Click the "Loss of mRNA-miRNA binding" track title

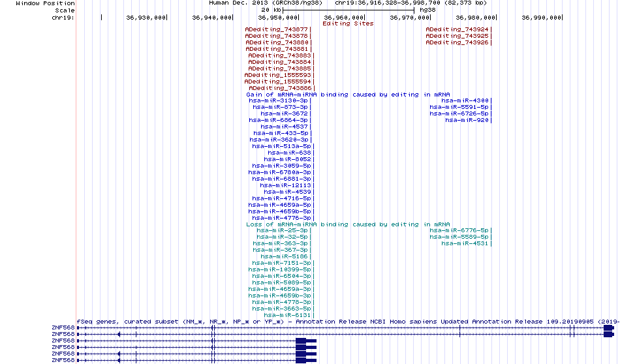(x=348, y=224)
